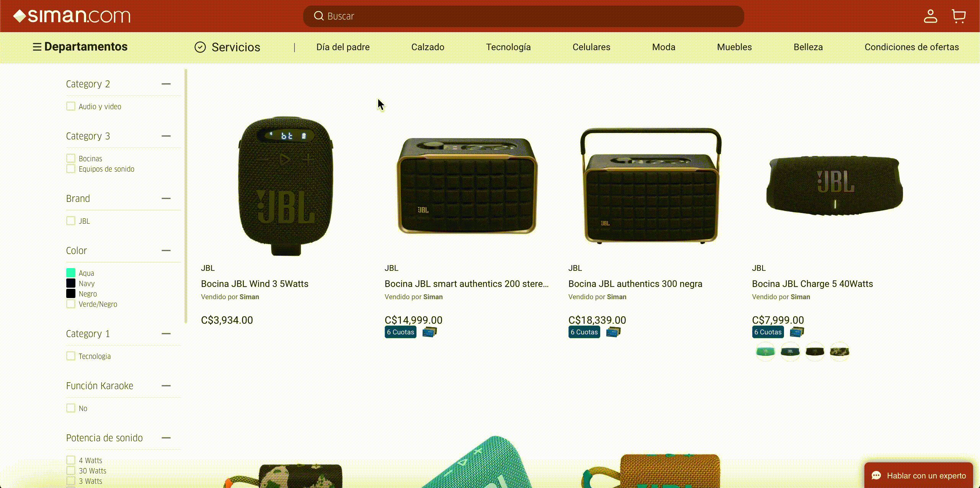Viewport: 980px width, 488px height.
Task: Collapse the Color filter section
Action: pos(166,251)
